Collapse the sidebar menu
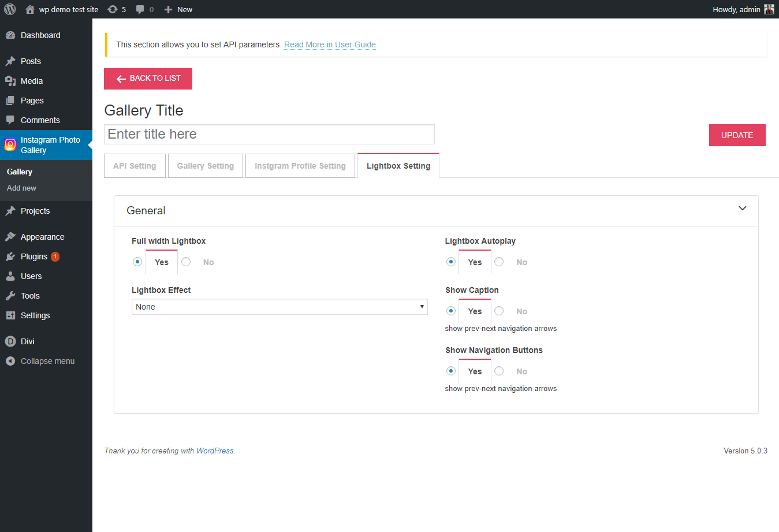Viewport: 779px width, 532px height. pos(46,361)
